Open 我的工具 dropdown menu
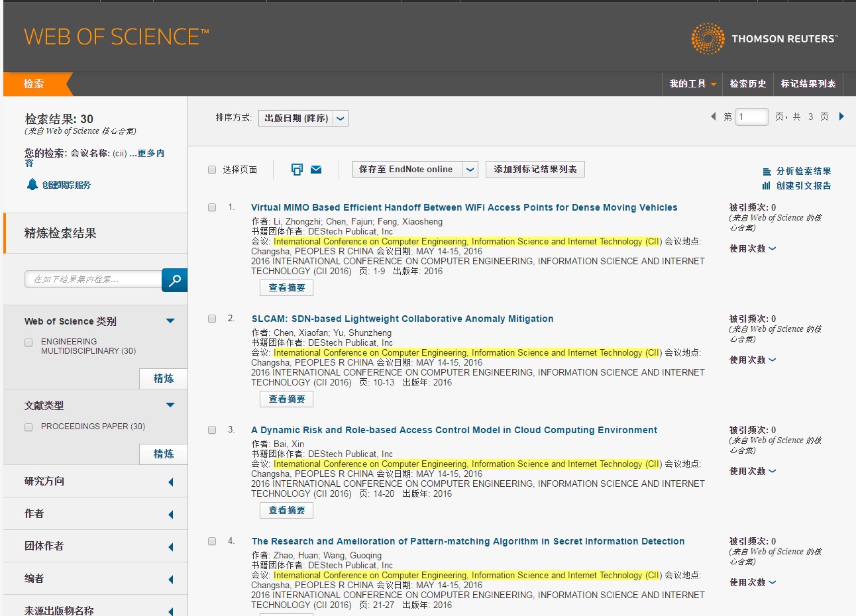The width and height of the screenshot is (856, 616). pyautogui.click(x=693, y=83)
